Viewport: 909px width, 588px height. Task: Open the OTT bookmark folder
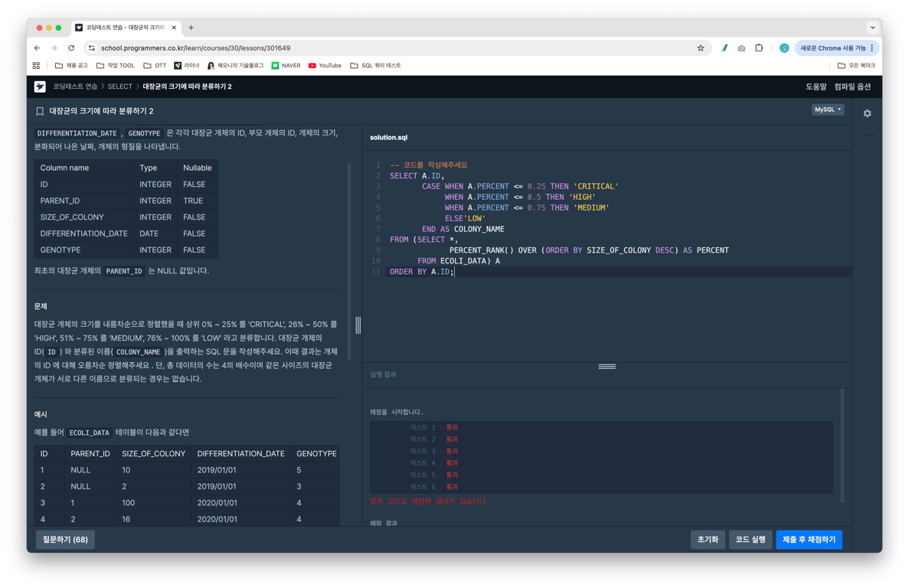(x=155, y=66)
